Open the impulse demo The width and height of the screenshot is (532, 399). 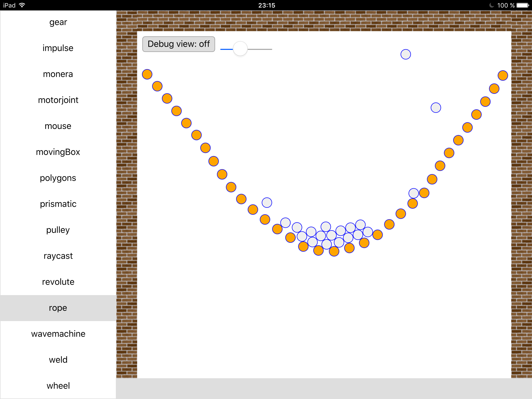[58, 48]
